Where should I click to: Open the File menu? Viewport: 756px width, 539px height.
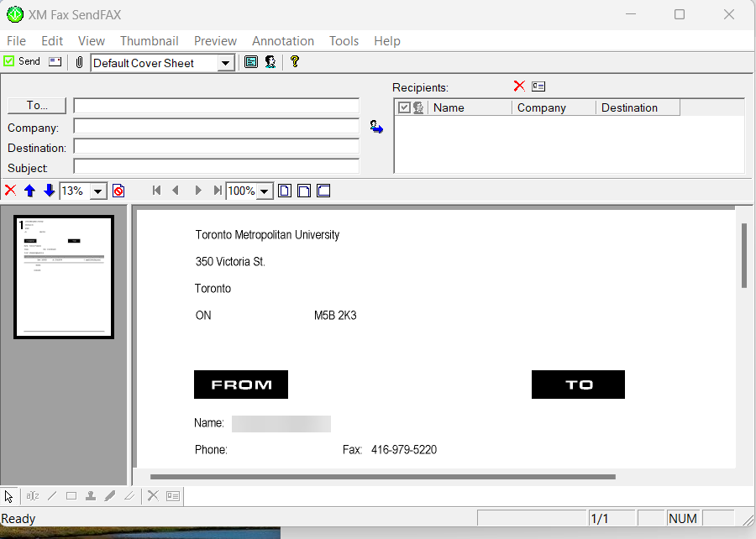(x=17, y=41)
